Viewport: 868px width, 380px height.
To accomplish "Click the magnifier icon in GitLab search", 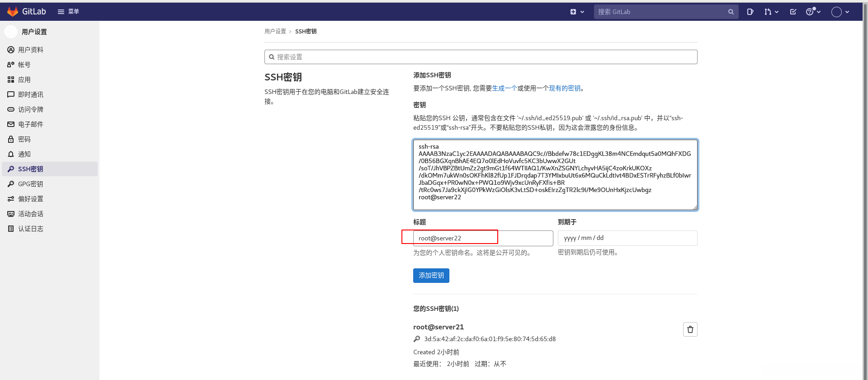I will point(731,12).
